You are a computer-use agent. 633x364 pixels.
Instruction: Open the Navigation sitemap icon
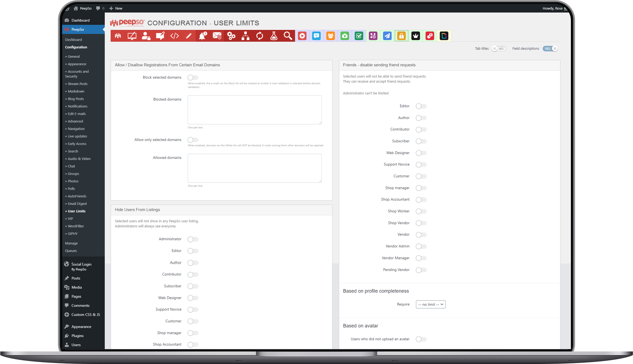pos(245,36)
